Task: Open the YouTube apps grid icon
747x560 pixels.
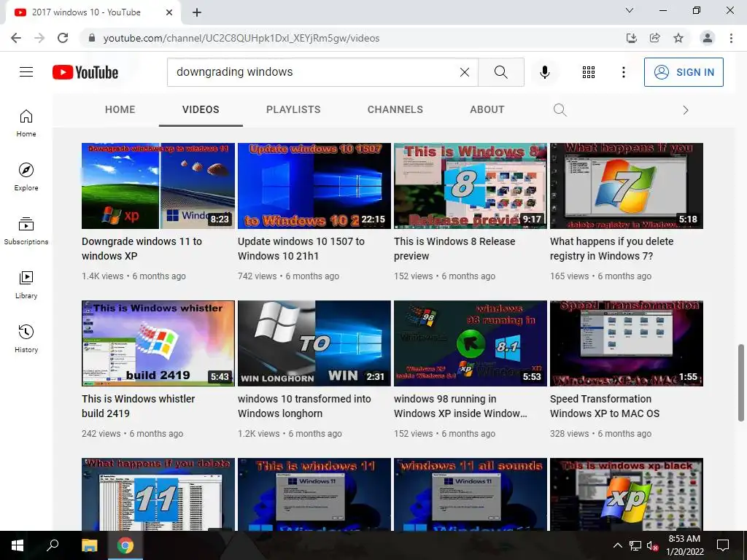Action: [589, 72]
